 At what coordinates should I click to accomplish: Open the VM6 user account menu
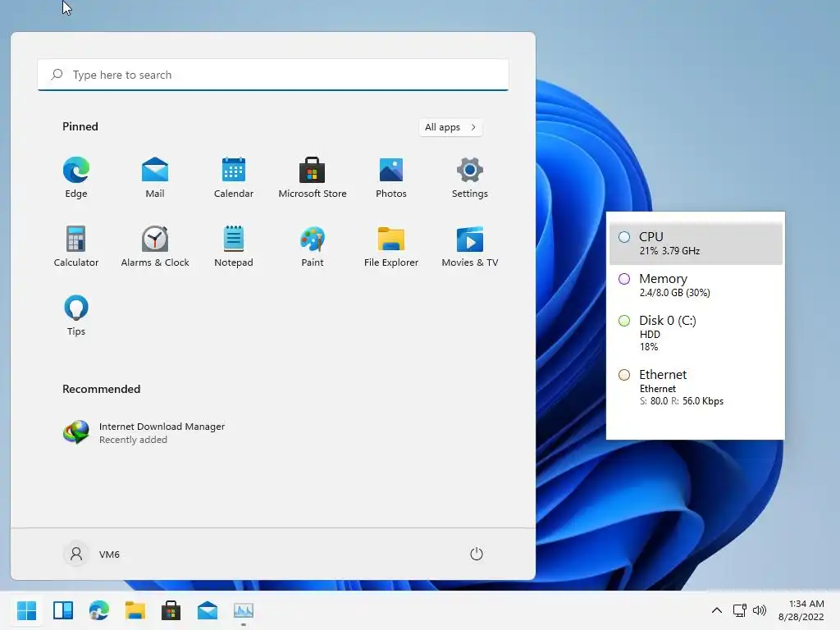[92, 554]
